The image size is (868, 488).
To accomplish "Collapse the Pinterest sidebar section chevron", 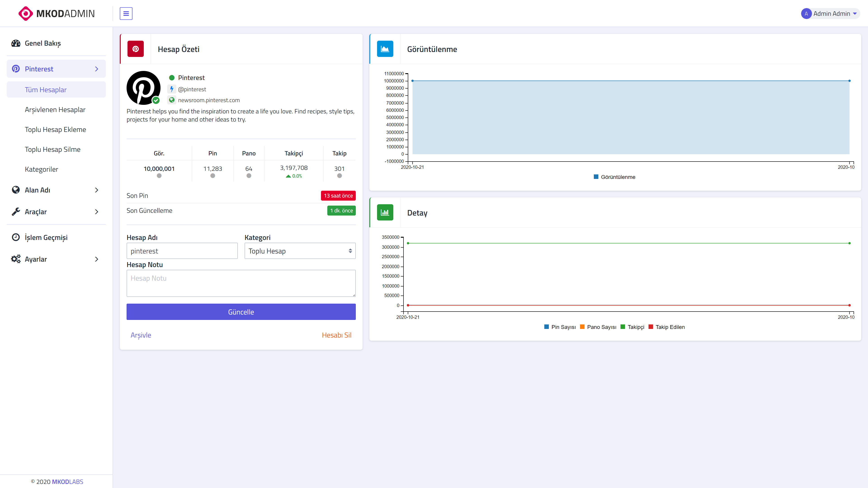I will pyautogui.click(x=97, y=69).
